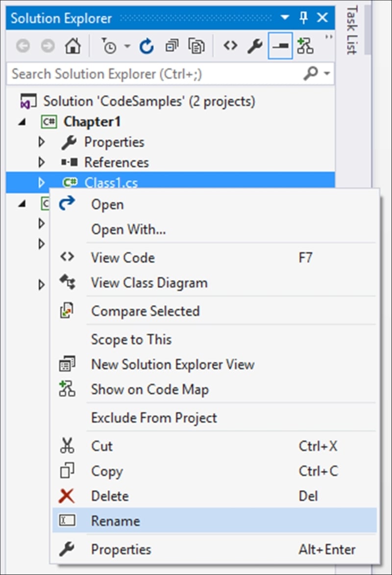392x575 pixels.
Task: Open the Task List side tab
Action: 351,30
